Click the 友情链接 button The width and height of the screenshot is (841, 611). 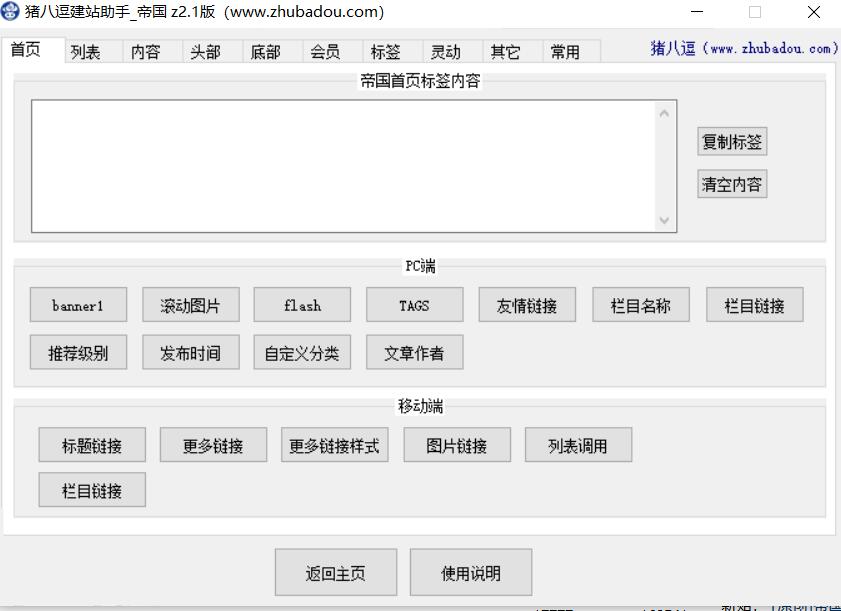(527, 306)
